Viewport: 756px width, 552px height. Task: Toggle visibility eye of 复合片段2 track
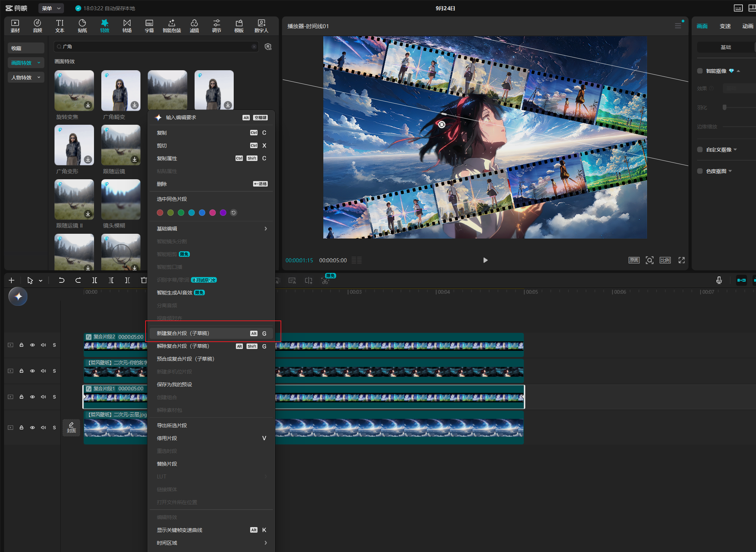[33, 345]
